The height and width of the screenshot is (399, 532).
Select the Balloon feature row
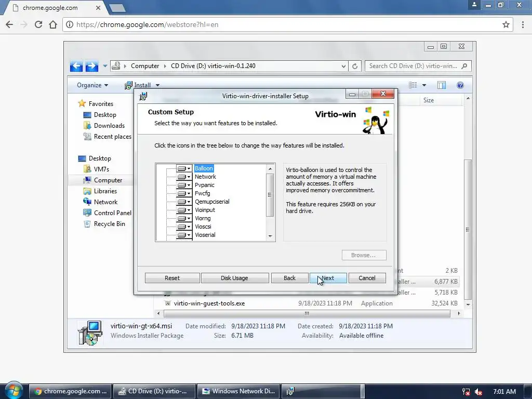204,168
